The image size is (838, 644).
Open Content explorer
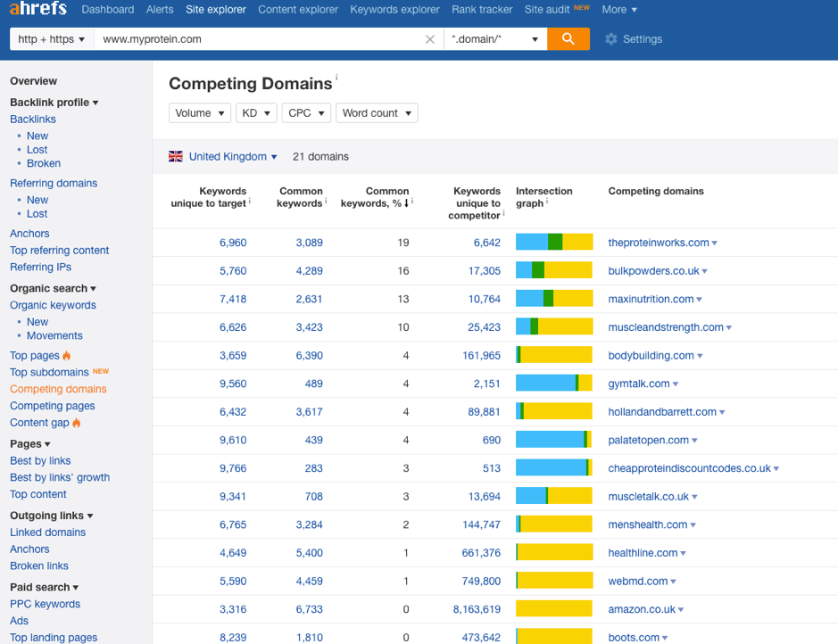298,10
